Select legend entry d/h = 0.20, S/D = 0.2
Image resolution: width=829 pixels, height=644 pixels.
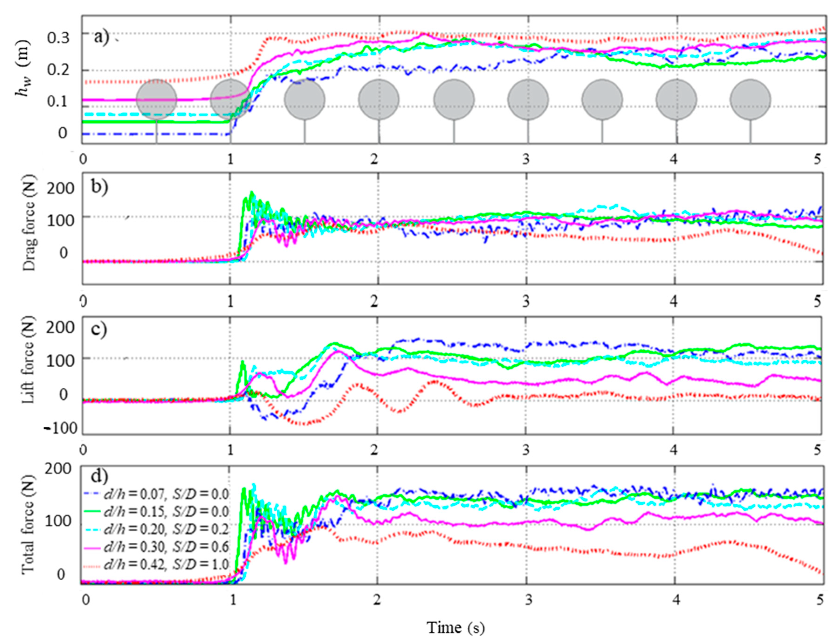coord(166,529)
